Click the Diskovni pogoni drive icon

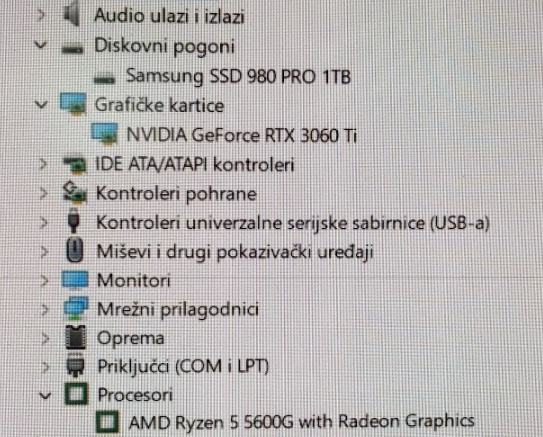click(72, 48)
